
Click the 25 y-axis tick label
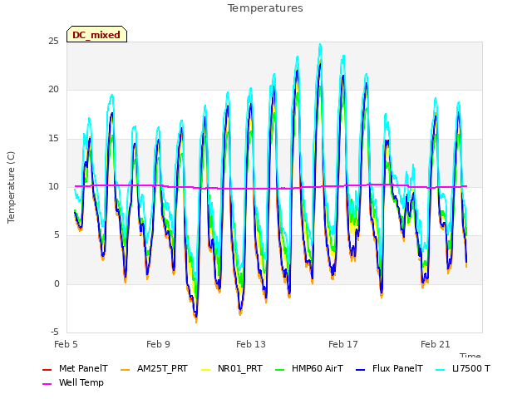tap(53, 42)
